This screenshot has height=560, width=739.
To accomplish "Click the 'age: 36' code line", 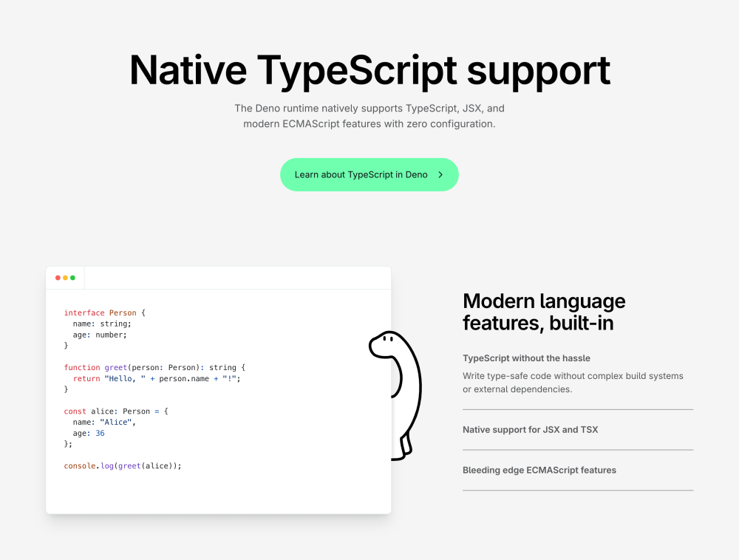I will (89, 434).
